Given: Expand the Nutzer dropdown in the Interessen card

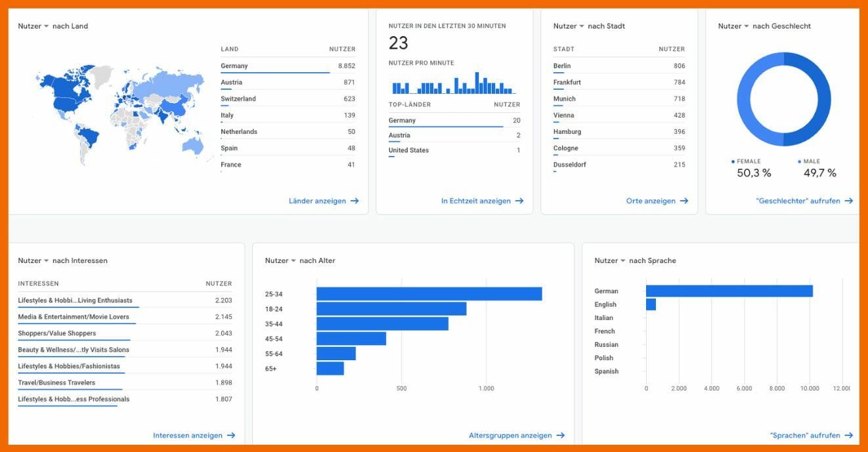Looking at the screenshot, I should click(46, 260).
